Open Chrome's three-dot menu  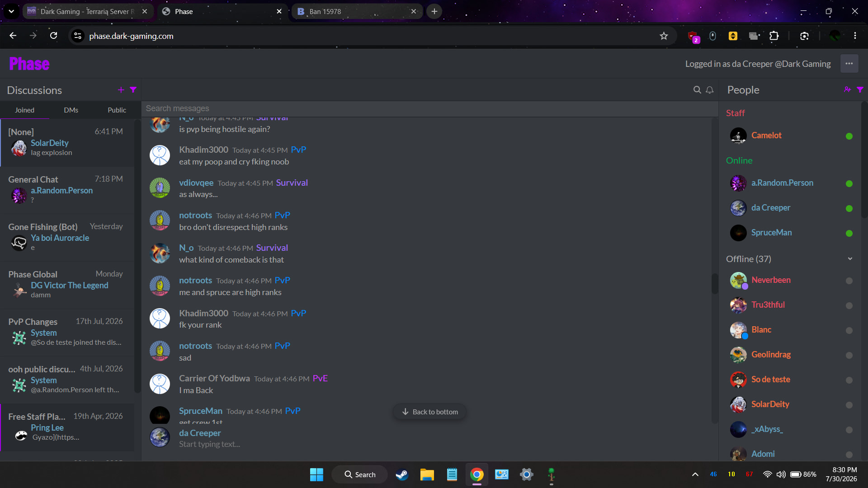(855, 36)
